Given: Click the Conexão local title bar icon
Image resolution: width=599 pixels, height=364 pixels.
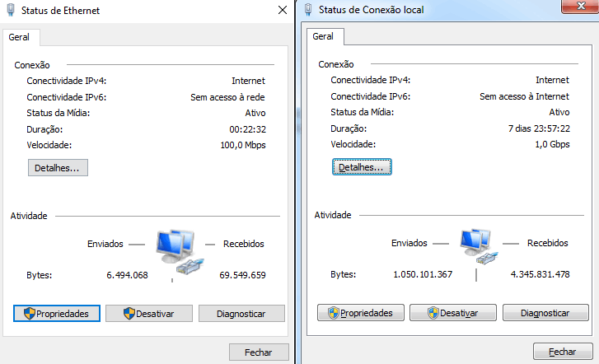Looking at the screenshot, I should point(308,10).
